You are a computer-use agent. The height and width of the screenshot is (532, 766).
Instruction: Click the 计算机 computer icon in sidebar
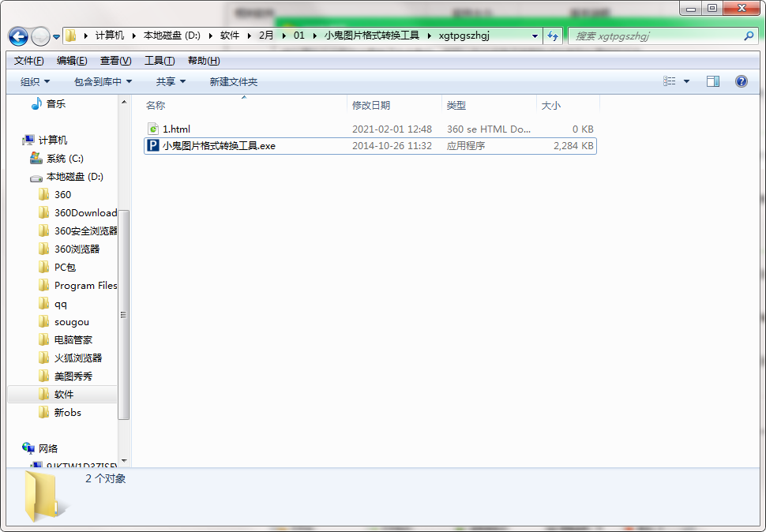(x=28, y=140)
